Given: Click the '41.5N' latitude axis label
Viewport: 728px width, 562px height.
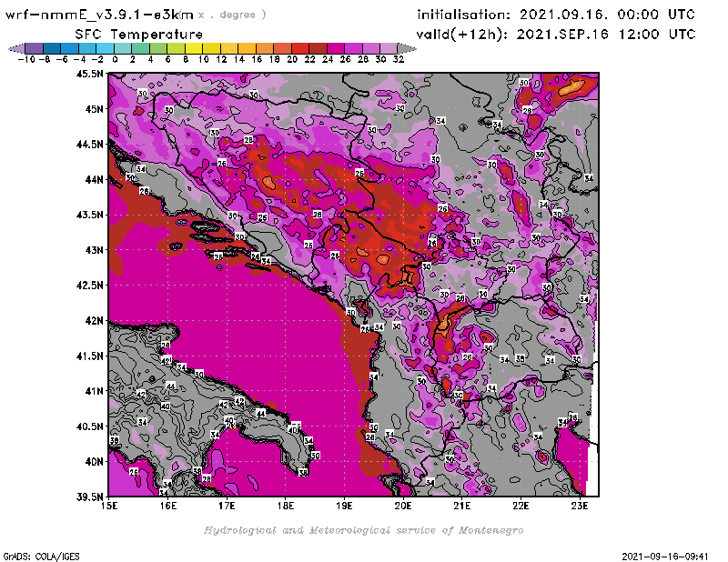Looking at the screenshot, I should click(89, 356).
